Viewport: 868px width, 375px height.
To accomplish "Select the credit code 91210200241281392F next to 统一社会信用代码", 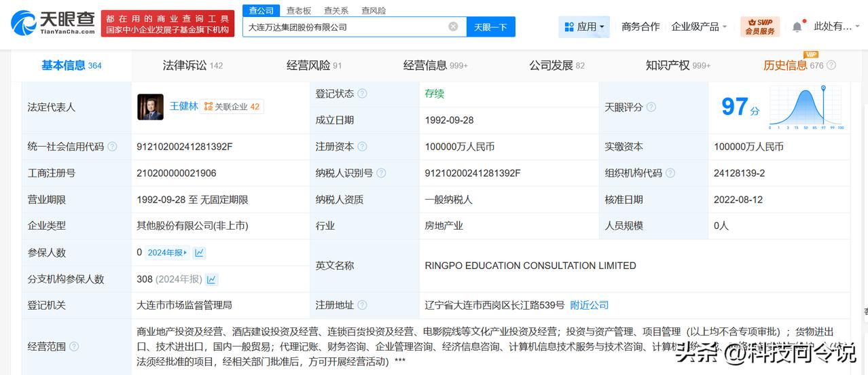I will [x=185, y=147].
